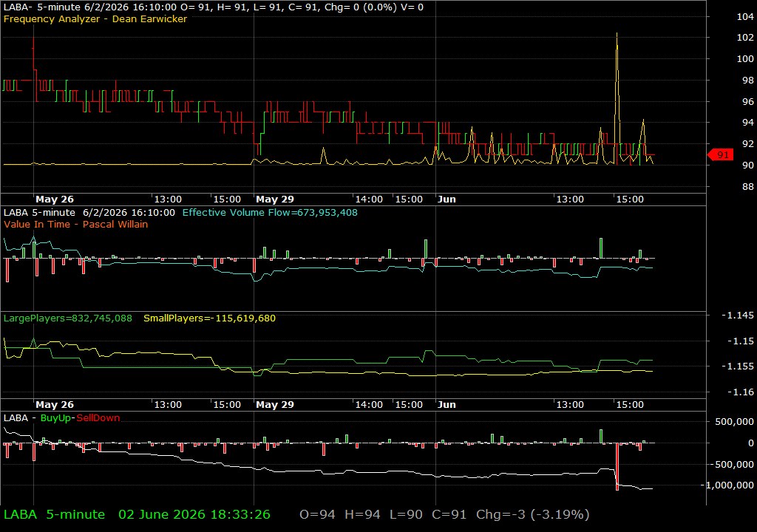Click -500,000 on BuyUp-SellDown scale
Screen dimensions: 757x532
point(732,465)
